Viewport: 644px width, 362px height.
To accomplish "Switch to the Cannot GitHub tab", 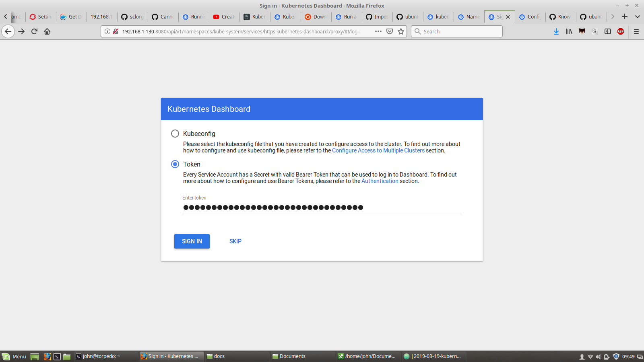I will tap(163, 16).
